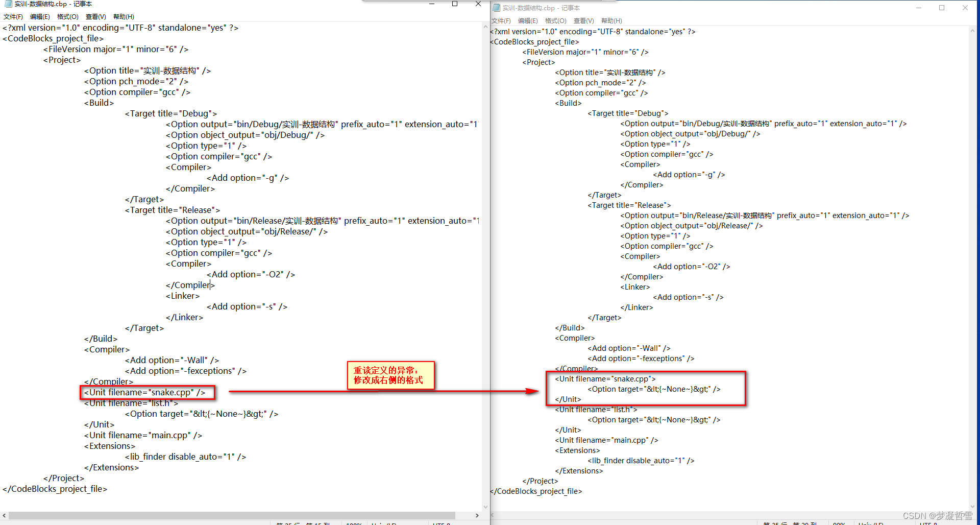Click </Project> closing tag in left window
This screenshot has width=980, height=525.
pyautogui.click(x=64, y=478)
